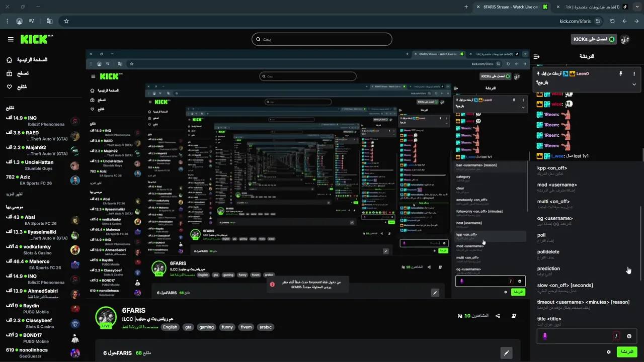Reload the page in browser toolbar
Viewport: 644px width, 362px height.
click(612, 21)
